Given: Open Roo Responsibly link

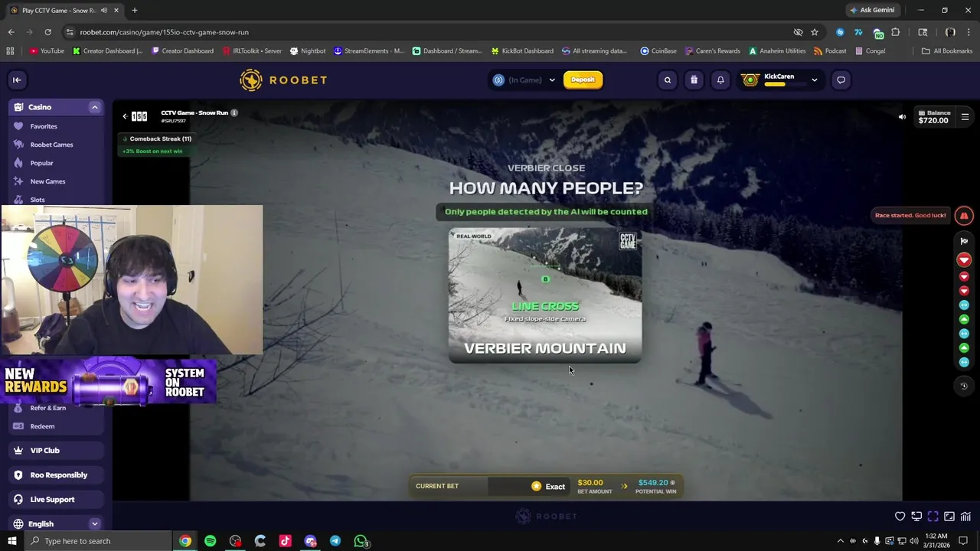Looking at the screenshot, I should pos(56,475).
